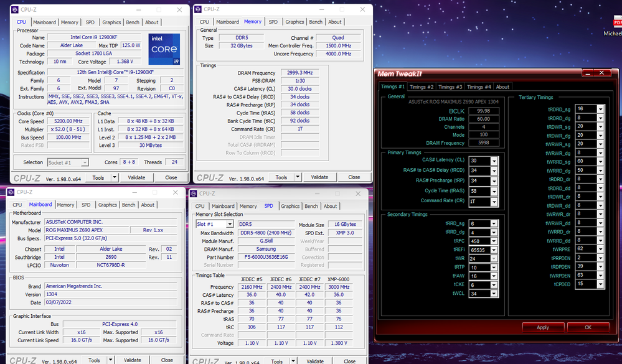Click the Intel Core i9 logo image
This screenshot has width=622, height=364.
tap(164, 49)
